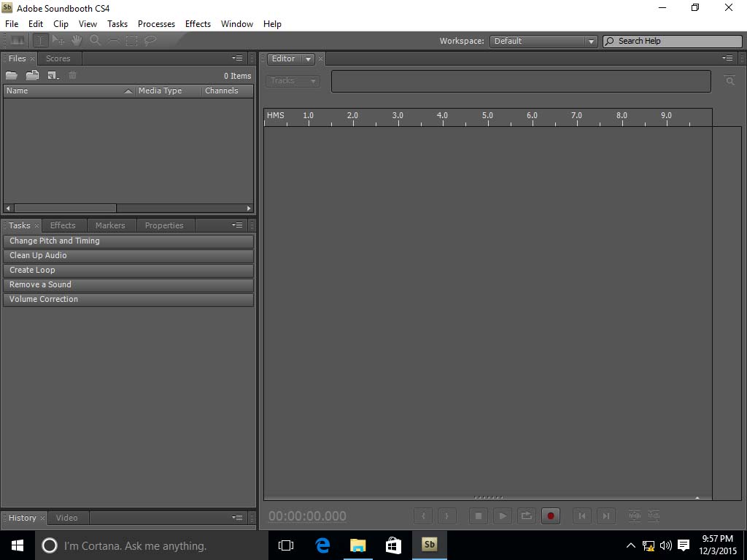Select the Rectangular Marquee tool
The height and width of the screenshot is (560, 747).
pyautogui.click(x=131, y=41)
